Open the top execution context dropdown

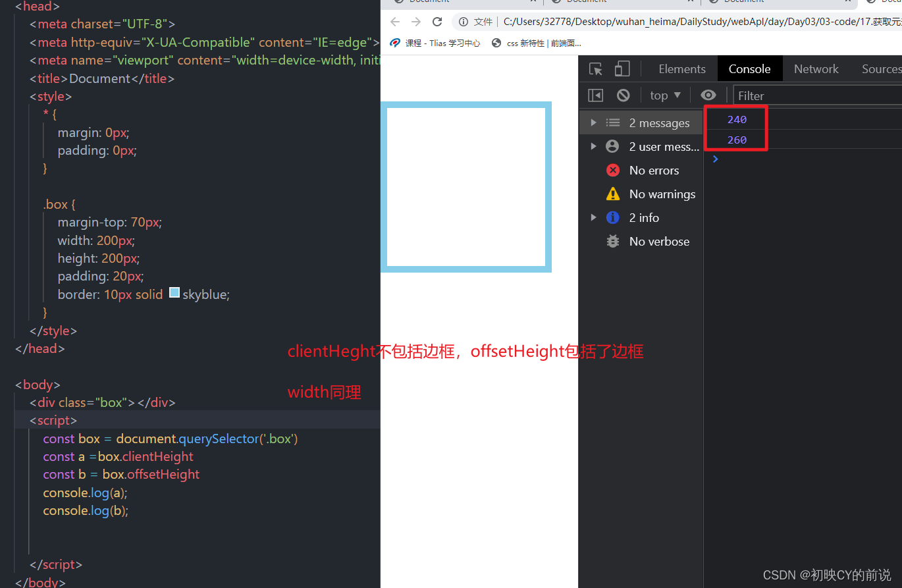[665, 95]
